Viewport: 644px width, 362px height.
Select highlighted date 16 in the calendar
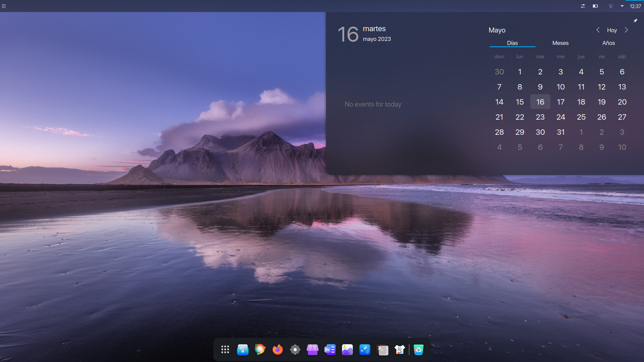(540, 102)
